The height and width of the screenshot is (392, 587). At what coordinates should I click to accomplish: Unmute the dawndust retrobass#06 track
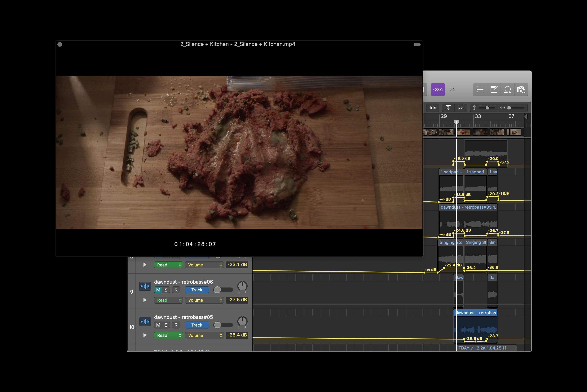pos(158,290)
